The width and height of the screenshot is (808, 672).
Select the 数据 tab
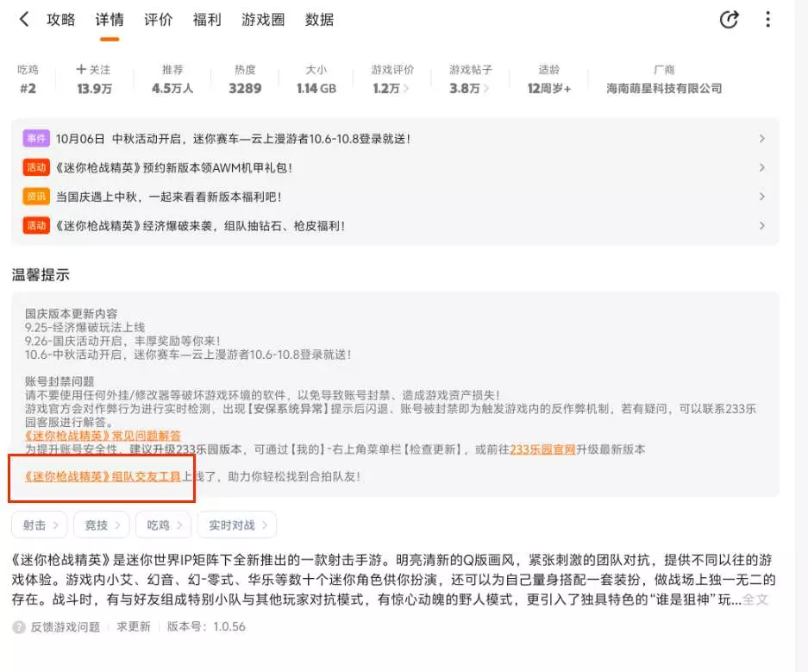tap(319, 20)
